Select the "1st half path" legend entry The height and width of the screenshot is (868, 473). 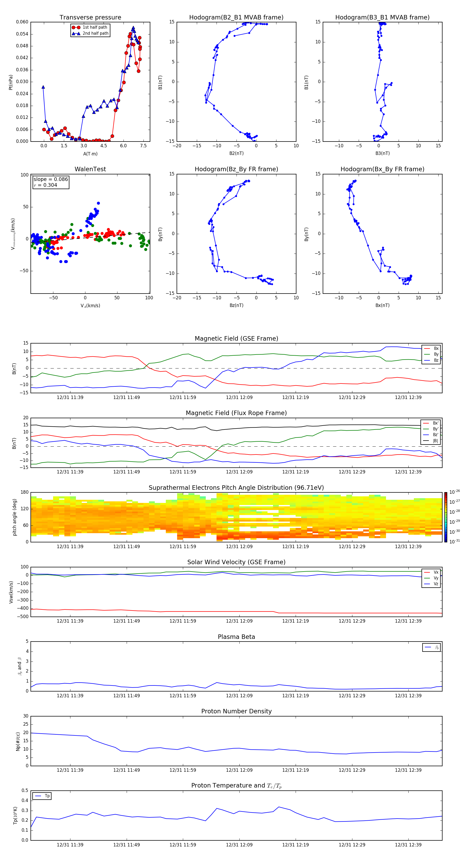pyautogui.click(x=90, y=27)
